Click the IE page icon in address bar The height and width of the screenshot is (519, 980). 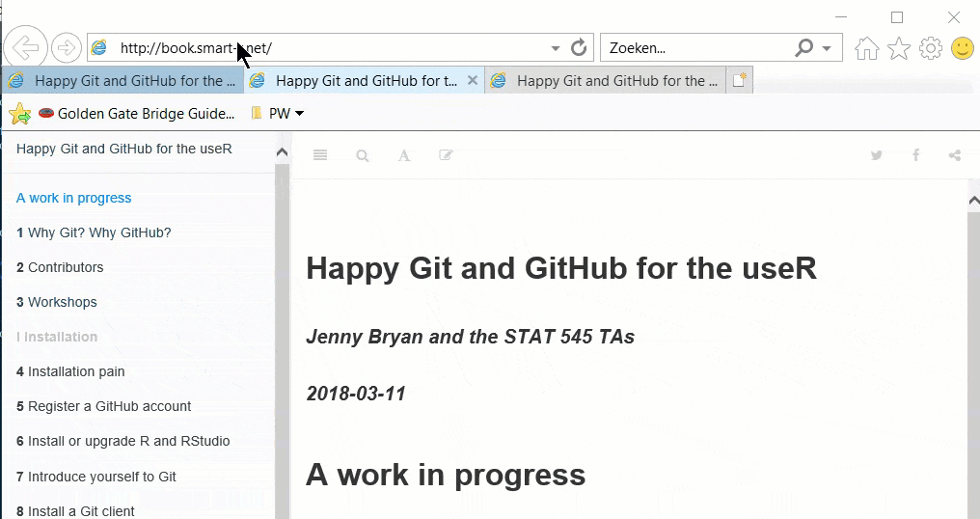pos(98,47)
